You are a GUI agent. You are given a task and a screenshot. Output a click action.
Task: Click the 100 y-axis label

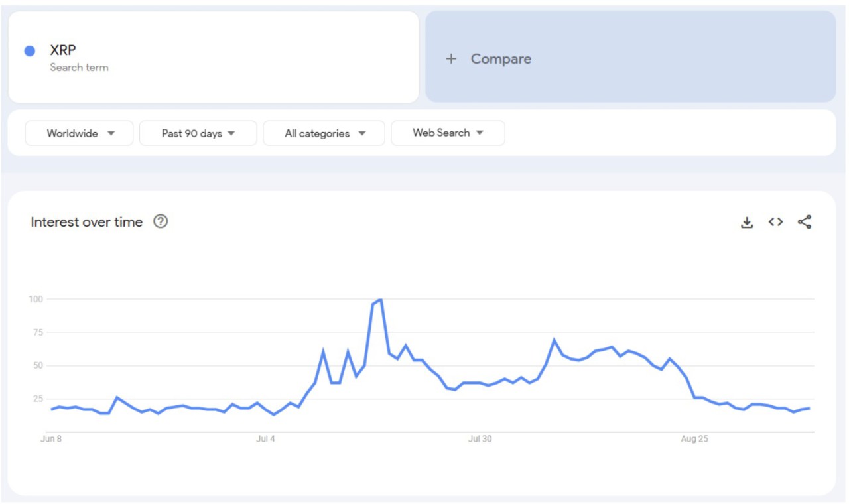[35, 299]
